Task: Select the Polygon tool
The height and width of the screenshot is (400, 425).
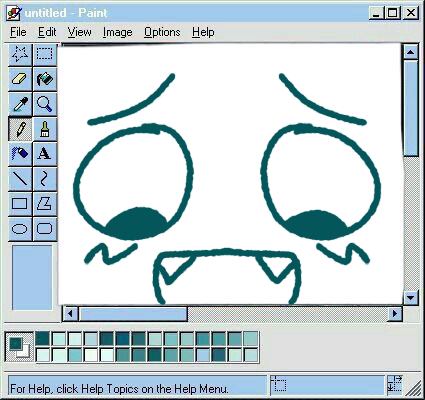Action: (45, 204)
